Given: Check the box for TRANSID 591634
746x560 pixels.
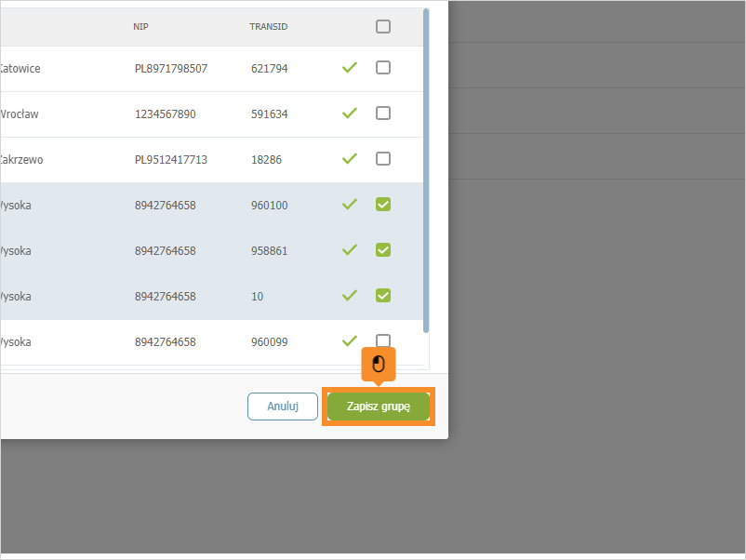Looking at the screenshot, I should pyautogui.click(x=383, y=113).
